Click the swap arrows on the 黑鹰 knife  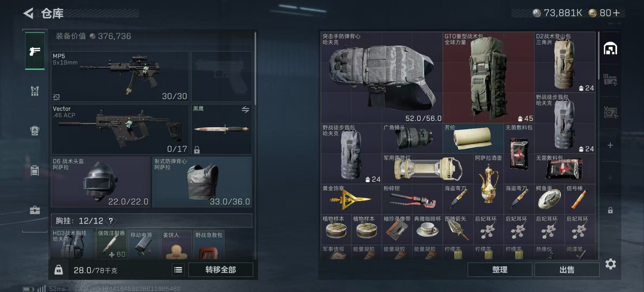[x=246, y=109]
